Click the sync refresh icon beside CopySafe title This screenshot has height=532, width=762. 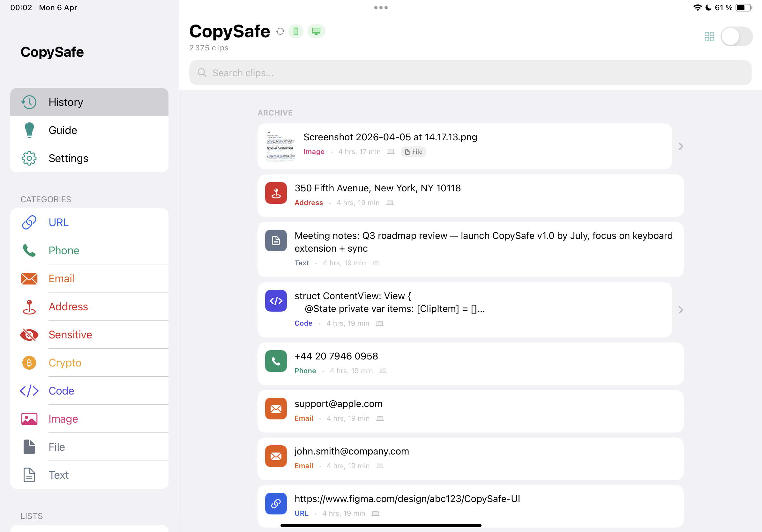tap(280, 31)
